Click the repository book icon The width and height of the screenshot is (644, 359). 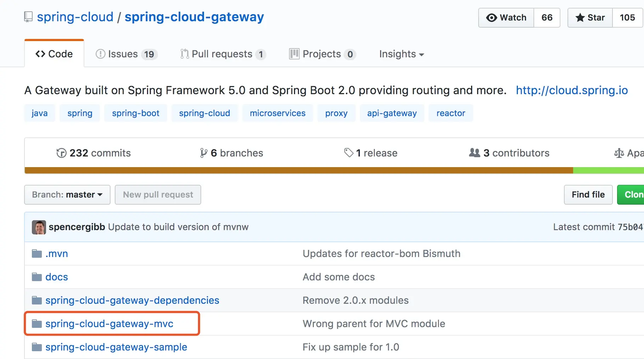[x=28, y=17]
